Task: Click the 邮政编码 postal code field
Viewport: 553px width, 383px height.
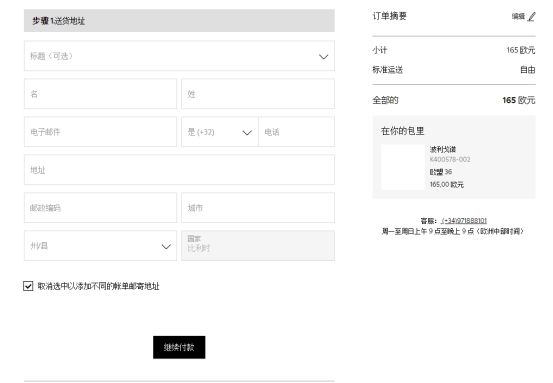Action: [x=100, y=208]
